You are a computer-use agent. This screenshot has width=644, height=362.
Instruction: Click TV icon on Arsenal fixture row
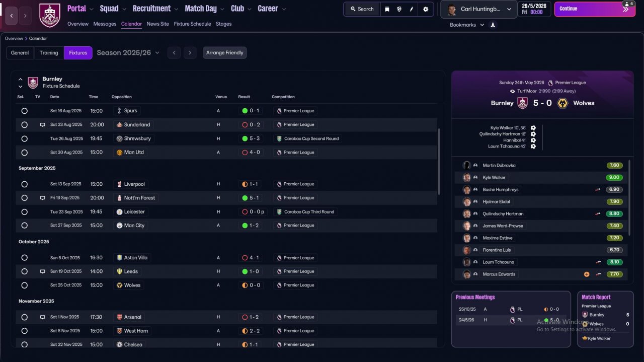(x=43, y=317)
